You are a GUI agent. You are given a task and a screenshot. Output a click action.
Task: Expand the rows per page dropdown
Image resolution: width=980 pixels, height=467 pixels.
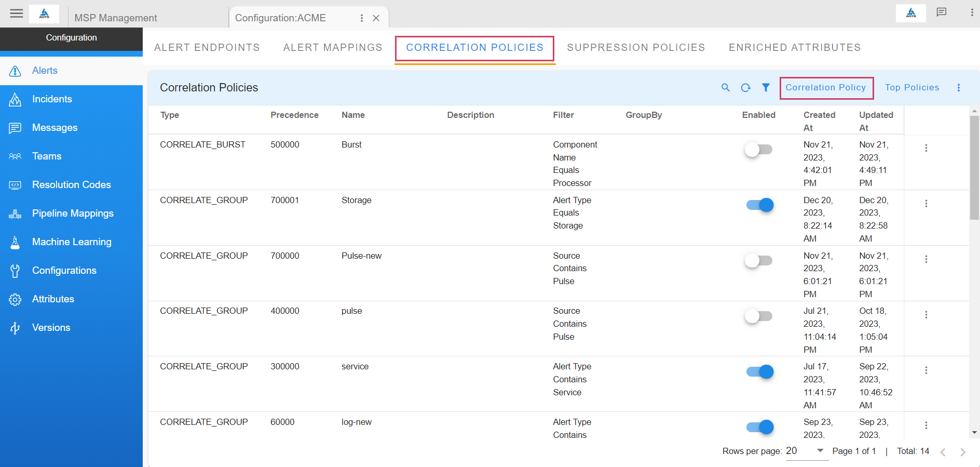(x=820, y=451)
